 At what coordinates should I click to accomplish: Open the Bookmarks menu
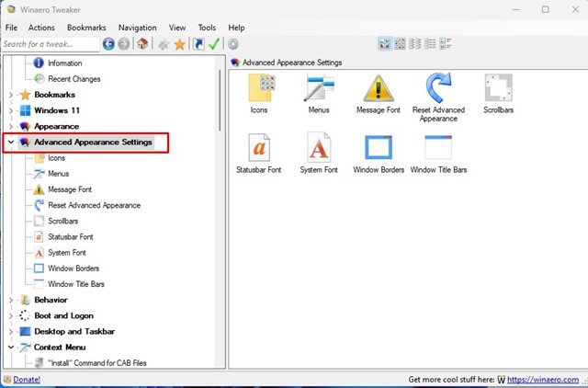point(86,28)
